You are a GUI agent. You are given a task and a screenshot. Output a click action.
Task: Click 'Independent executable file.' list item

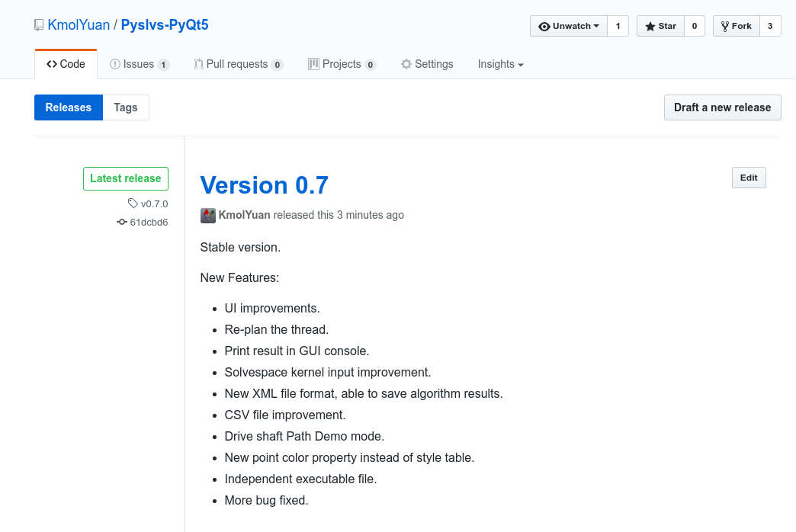300,479
